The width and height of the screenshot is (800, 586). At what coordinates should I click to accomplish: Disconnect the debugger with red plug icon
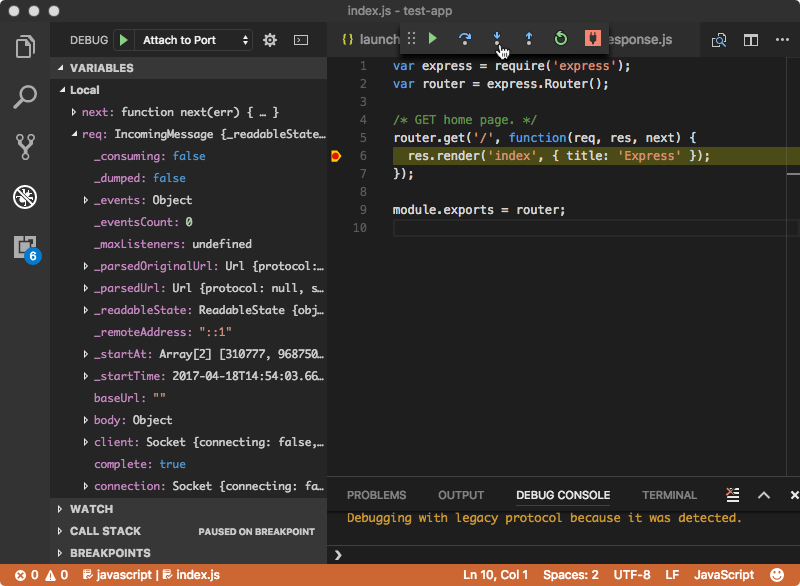(x=592, y=38)
